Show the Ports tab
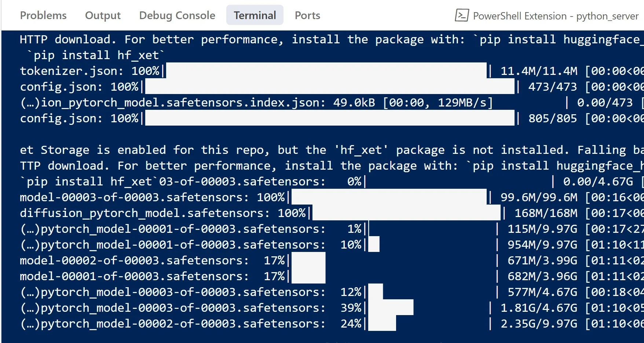Viewport: 644px width, 343px height. pyautogui.click(x=307, y=15)
